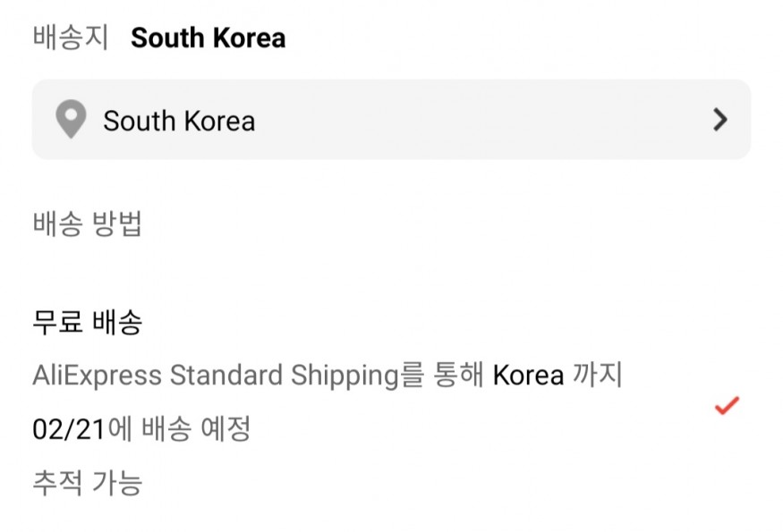Select the red checkmark for free shipping
The width and height of the screenshot is (783, 532).
[x=727, y=406]
